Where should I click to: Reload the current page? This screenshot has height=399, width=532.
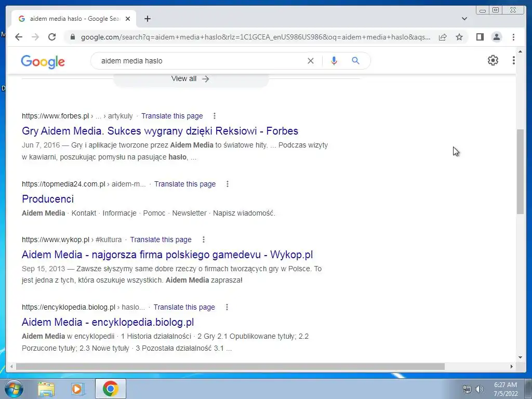52,37
